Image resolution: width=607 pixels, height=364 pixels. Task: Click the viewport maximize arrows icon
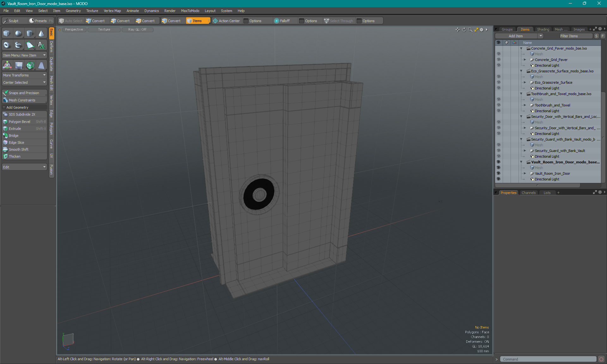coord(476,30)
